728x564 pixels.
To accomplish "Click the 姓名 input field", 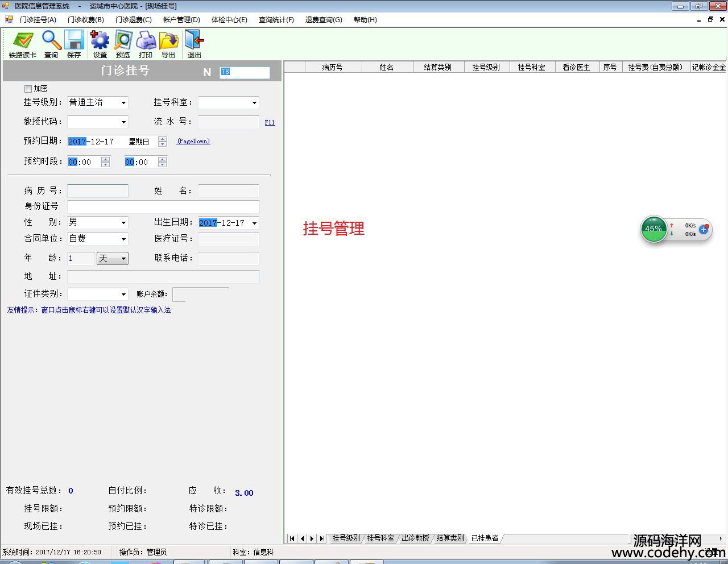I will 229,191.
